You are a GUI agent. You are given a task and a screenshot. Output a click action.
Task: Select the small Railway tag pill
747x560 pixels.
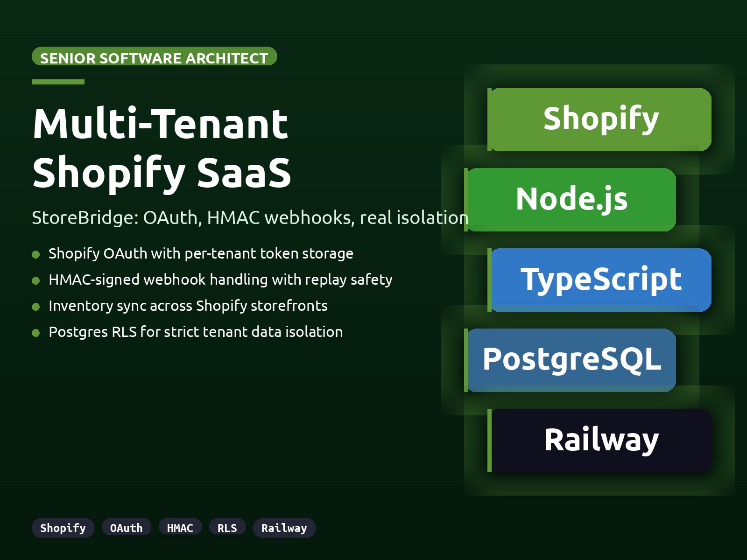click(284, 528)
